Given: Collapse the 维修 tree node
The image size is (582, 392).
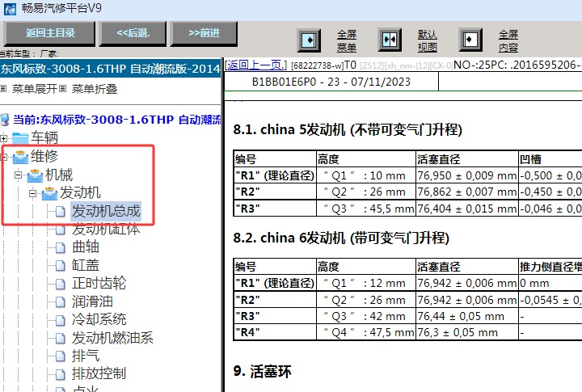Looking at the screenshot, I should (5, 157).
